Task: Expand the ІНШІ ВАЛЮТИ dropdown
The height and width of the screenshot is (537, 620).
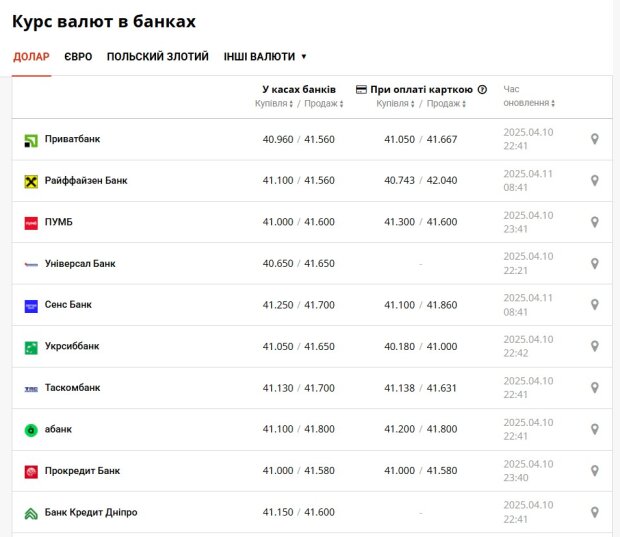Action: (x=265, y=57)
